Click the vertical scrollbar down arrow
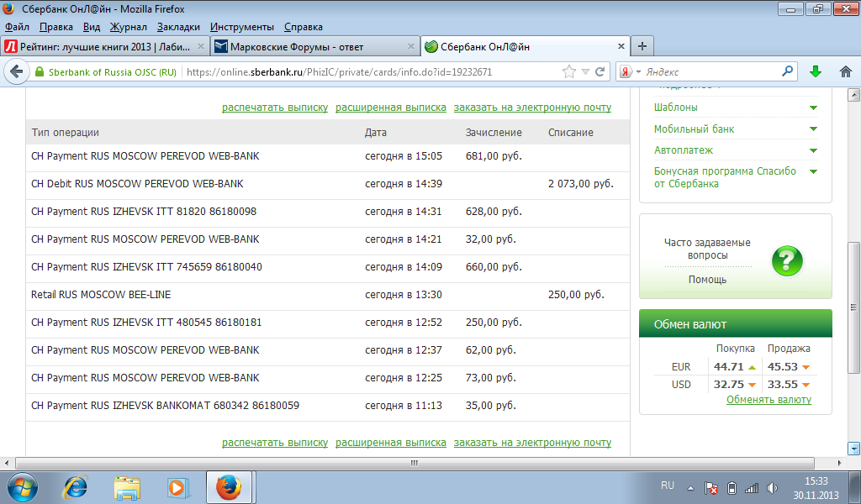The height and width of the screenshot is (504, 861). 853,448
